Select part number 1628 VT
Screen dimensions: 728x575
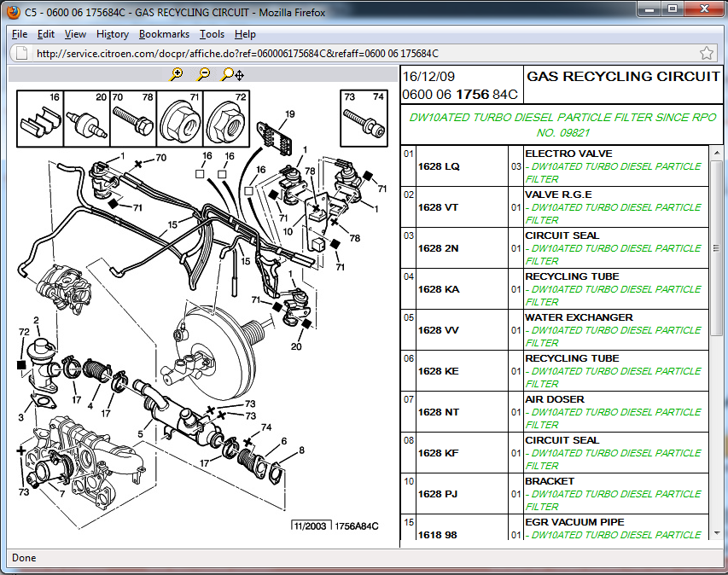pyautogui.click(x=438, y=207)
